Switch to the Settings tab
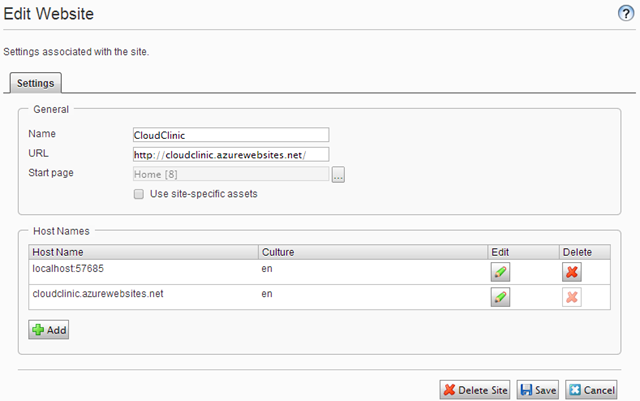Image resolution: width=640 pixels, height=401 pixels. [x=36, y=83]
